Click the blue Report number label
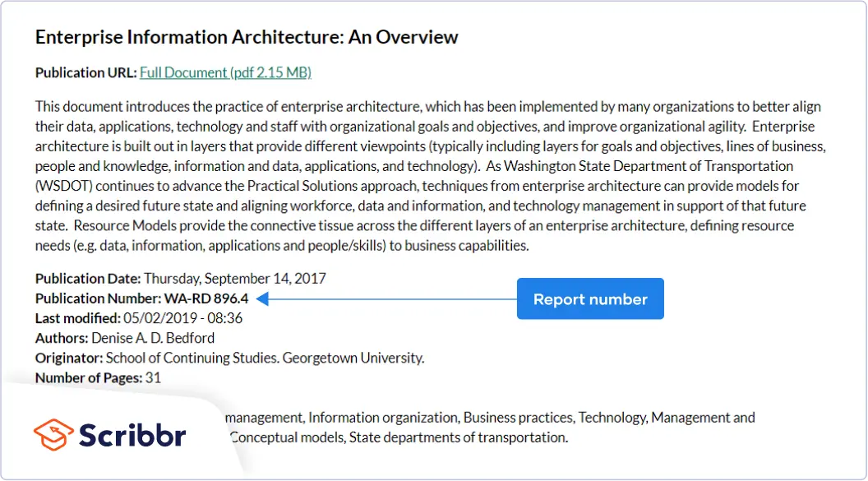This screenshot has width=868, height=481. click(590, 299)
